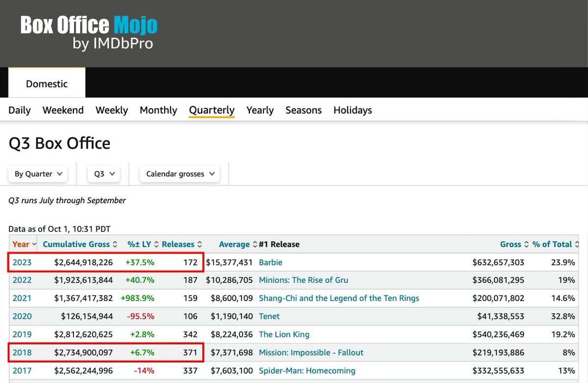Select the releases count 172
The width and height of the screenshot is (588, 383).
(190, 262)
